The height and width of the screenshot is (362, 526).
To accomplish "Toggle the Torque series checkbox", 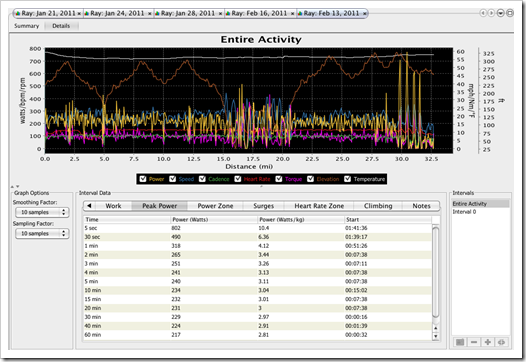I will (x=279, y=179).
